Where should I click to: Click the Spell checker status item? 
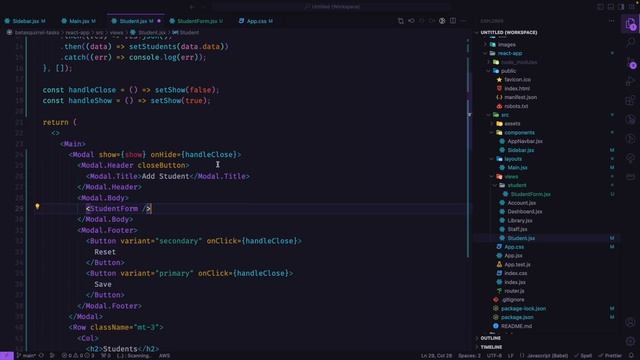coord(583,356)
